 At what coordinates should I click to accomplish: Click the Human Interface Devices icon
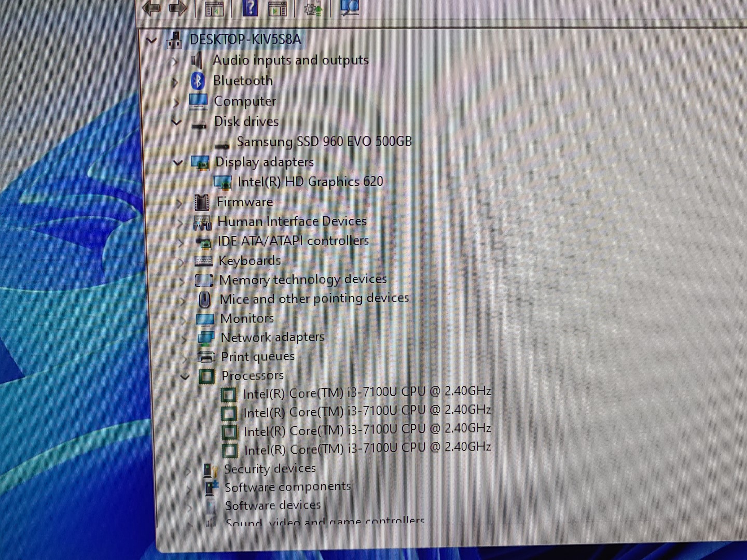(202, 222)
